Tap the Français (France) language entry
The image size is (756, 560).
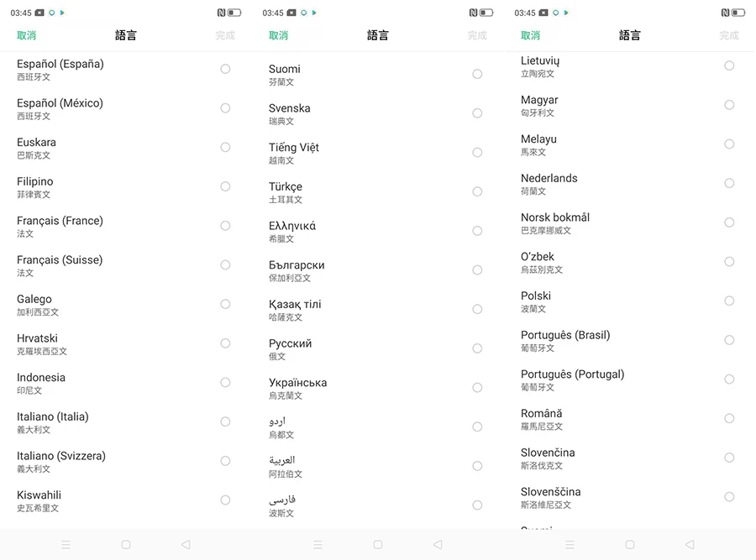(60, 226)
